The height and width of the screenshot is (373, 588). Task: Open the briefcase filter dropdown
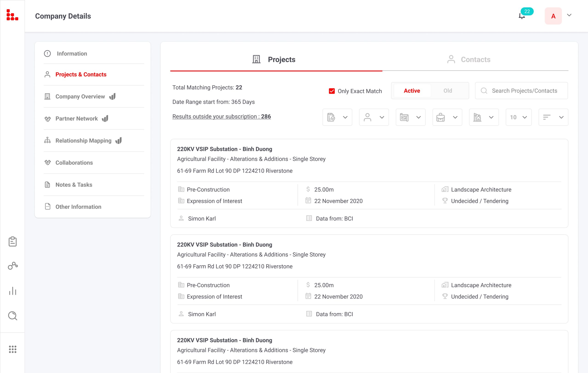point(447,117)
